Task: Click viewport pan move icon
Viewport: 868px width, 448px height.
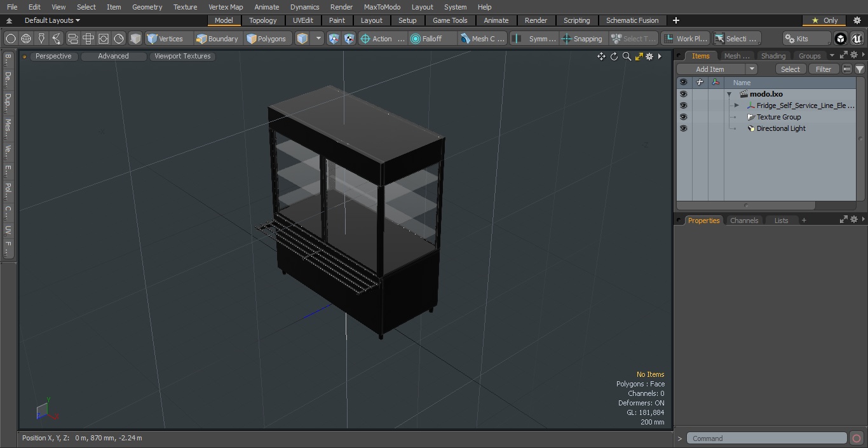Action: pos(601,57)
